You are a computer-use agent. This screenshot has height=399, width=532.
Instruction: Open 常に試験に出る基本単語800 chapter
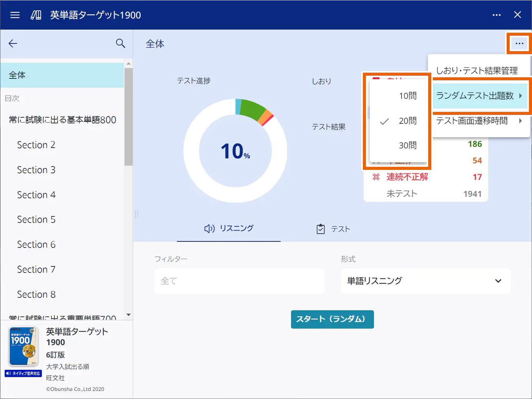(62, 120)
